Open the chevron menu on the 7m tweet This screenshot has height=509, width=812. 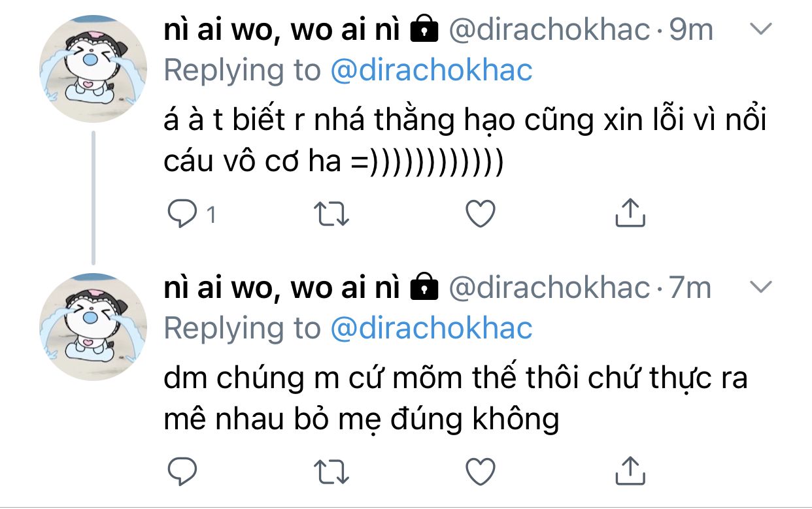(x=759, y=287)
